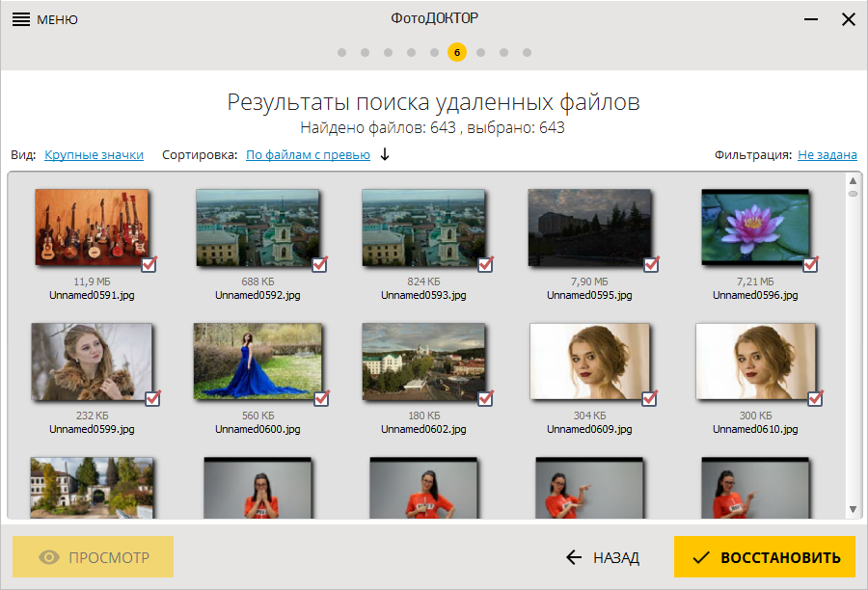The width and height of the screenshot is (868, 590).
Task: Open the Крупные значки view dropdown
Action: point(94,154)
